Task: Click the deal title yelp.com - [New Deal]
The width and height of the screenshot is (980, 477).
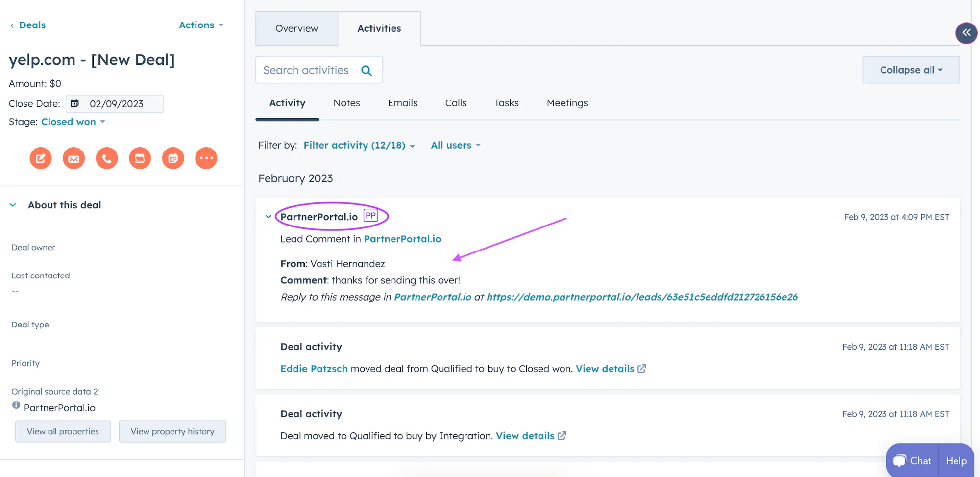Action: click(92, 60)
